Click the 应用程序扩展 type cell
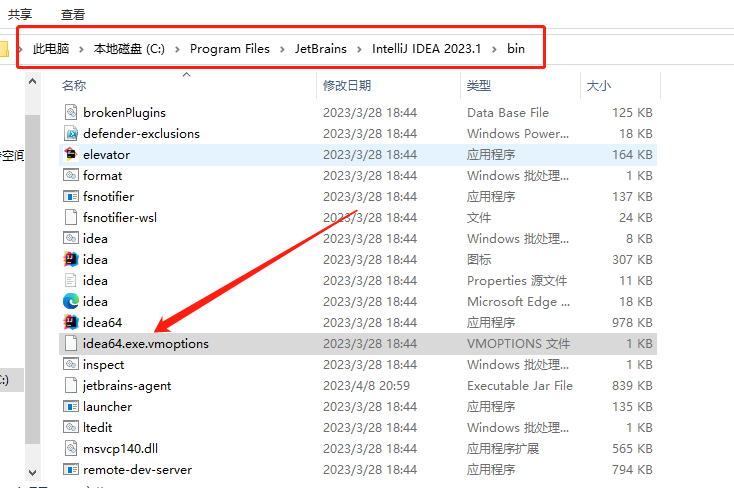734x488 pixels. click(x=503, y=448)
